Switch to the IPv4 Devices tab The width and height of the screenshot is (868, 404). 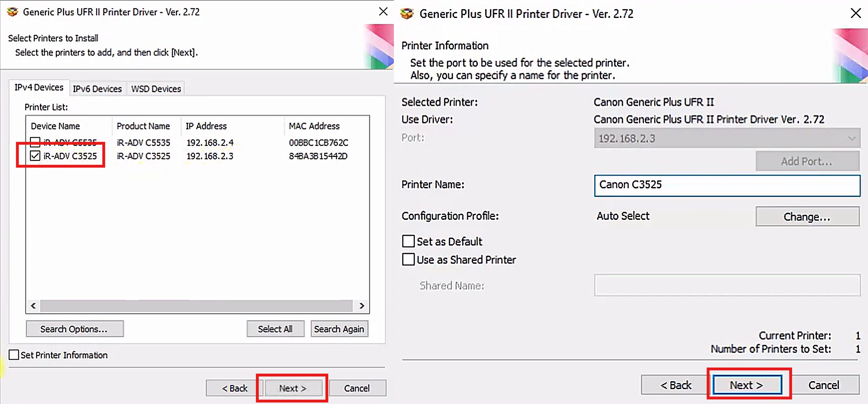[39, 87]
